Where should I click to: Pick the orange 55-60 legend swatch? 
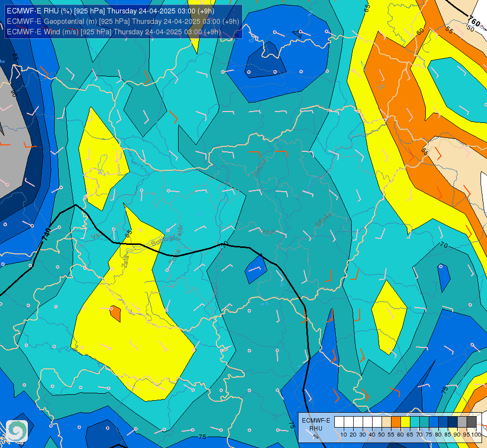pos(396,422)
